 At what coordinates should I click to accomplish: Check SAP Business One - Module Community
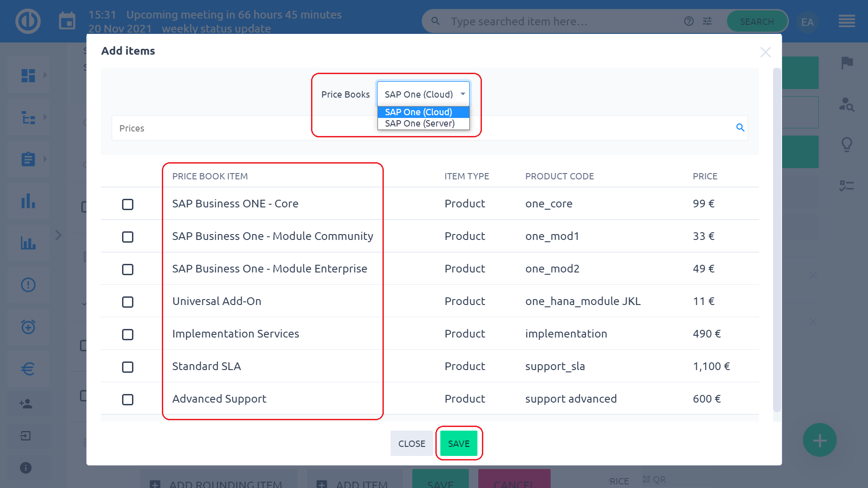[127, 237]
